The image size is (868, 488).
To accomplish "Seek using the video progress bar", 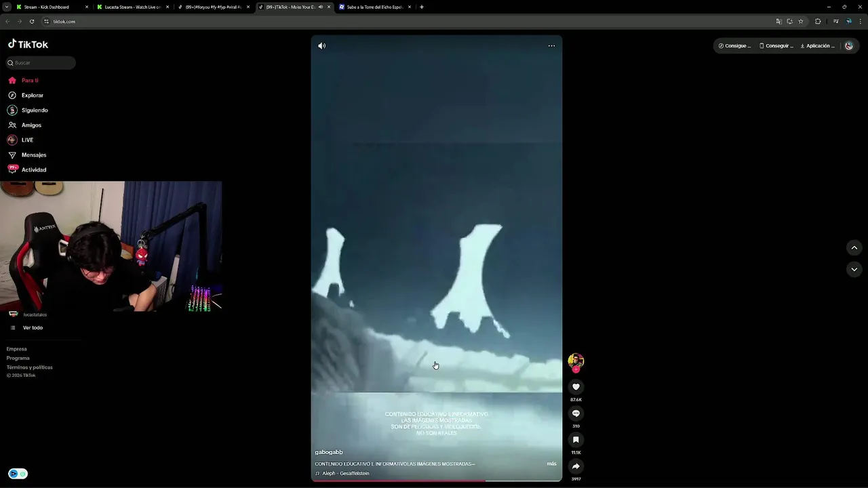I will 437,481.
